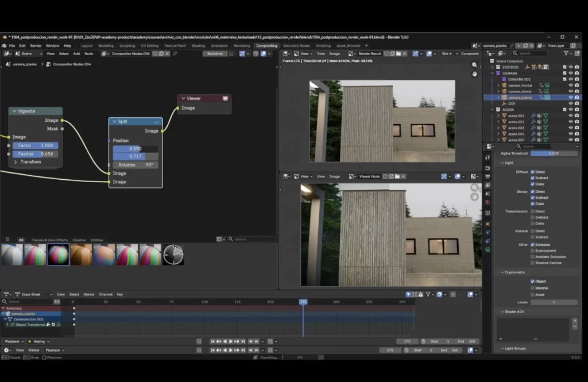
Task: Switch to the Compositing workspace tab
Action: pyautogui.click(x=266, y=45)
